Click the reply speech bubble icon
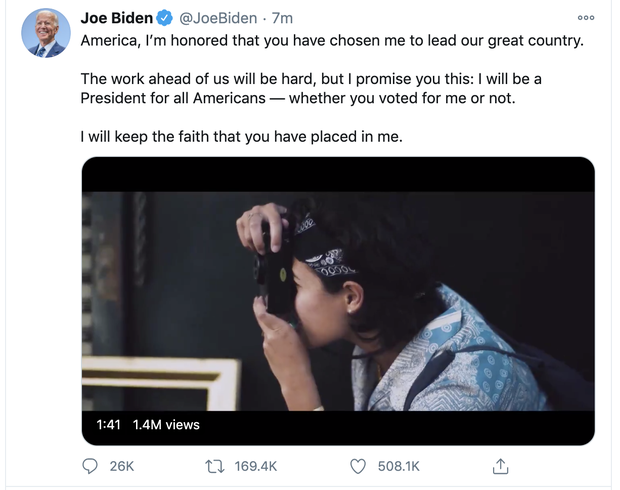620x490 pixels. pos(90,465)
